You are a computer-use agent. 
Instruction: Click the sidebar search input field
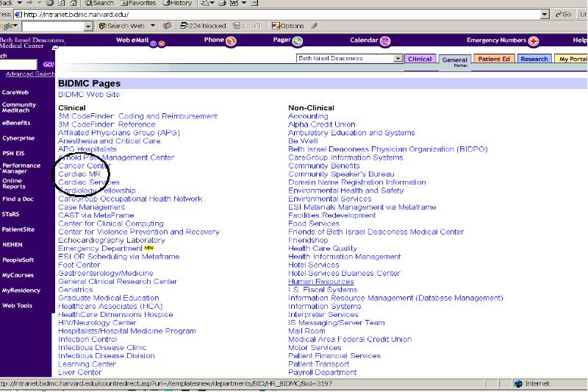(x=18, y=65)
